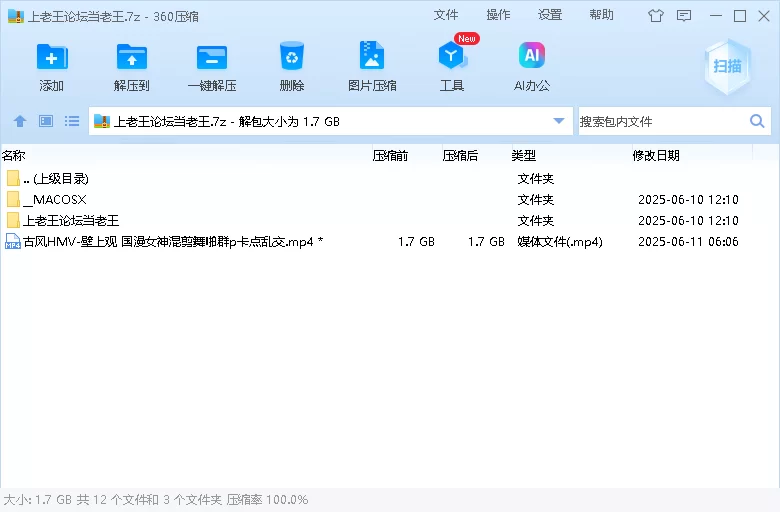This screenshot has width=780, height=512.
Task: Go up one level with arrow icon
Action: coord(20,121)
